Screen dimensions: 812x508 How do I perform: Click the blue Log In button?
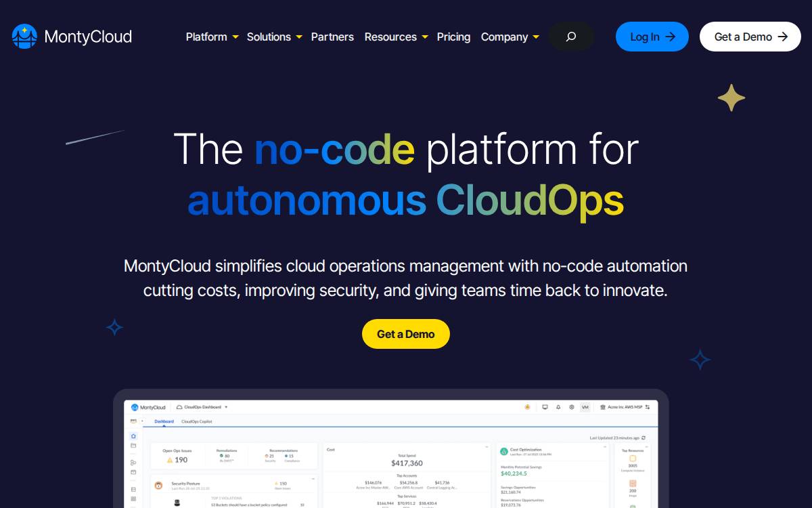coord(652,37)
